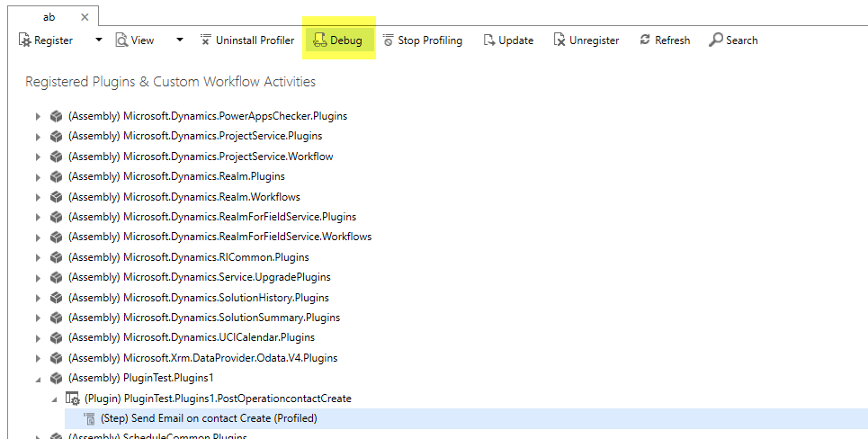Viewport: 868px width, 439px height.
Task: Expand the RICommon.Plugins assembly
Action: (38, 257)
